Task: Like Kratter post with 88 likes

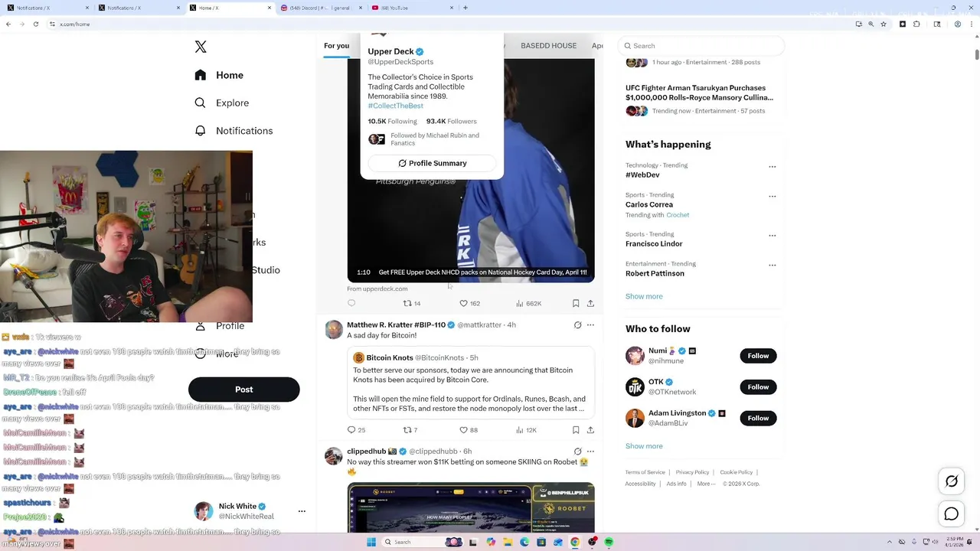Action: (468, 430)
